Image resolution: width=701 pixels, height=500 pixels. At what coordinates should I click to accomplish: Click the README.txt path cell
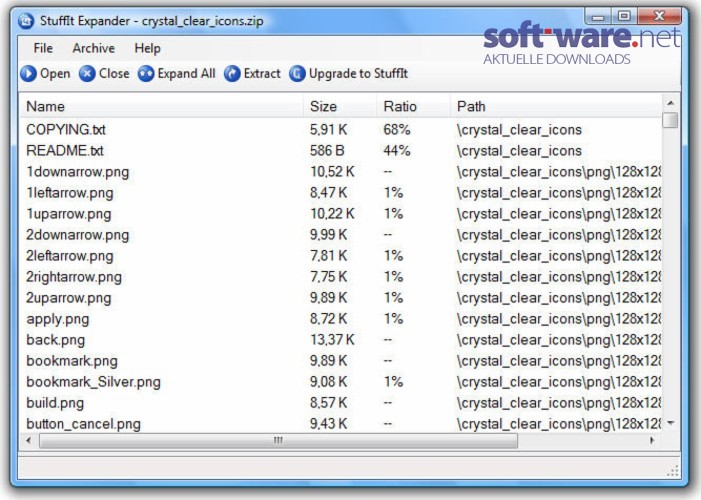[519, 151]
